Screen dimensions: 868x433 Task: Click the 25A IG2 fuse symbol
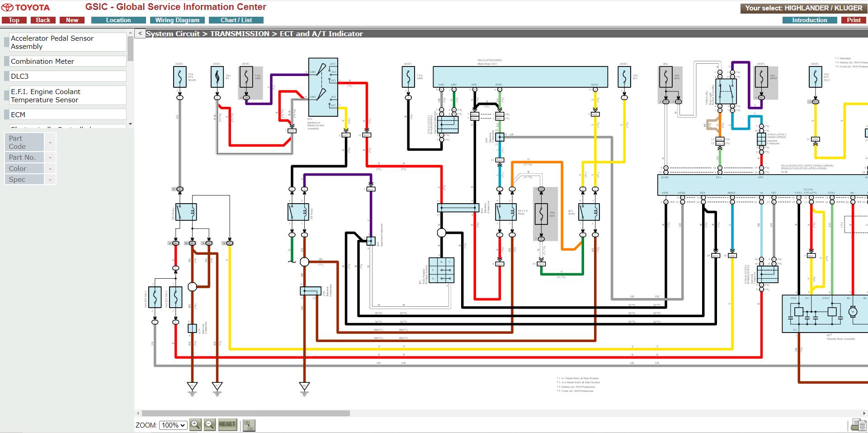coord(624,77)
